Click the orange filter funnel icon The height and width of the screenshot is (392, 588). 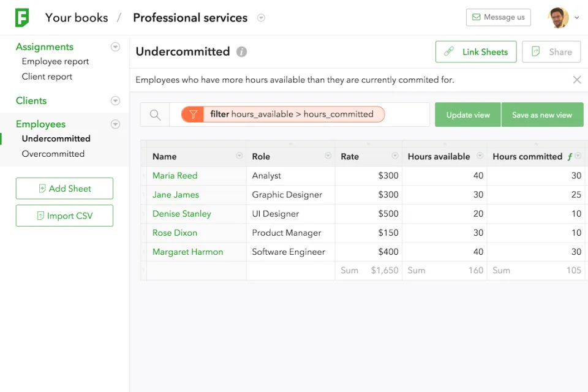coord(193,115)
